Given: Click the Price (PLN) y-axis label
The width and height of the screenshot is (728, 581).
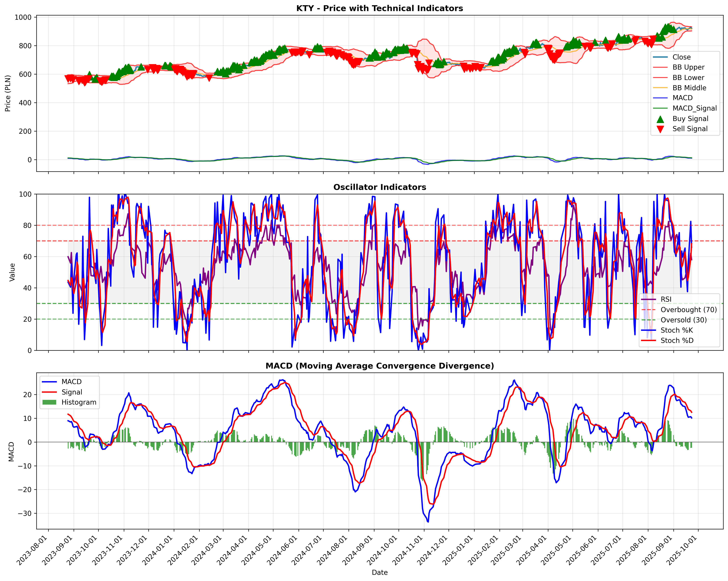Looking at the screenshot, I should [8, 93].
